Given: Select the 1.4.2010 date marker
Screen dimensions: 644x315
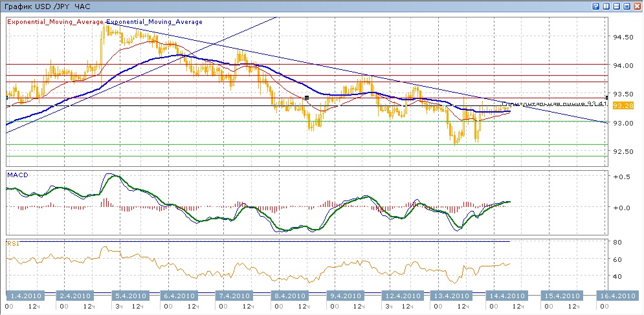Looking at the screenshot, I should [24, 295].
